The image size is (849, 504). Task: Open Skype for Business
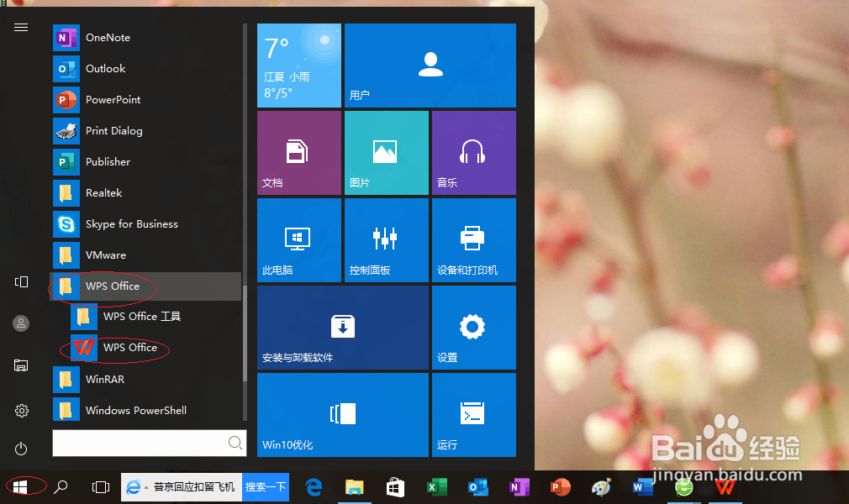tap(146, 224)
